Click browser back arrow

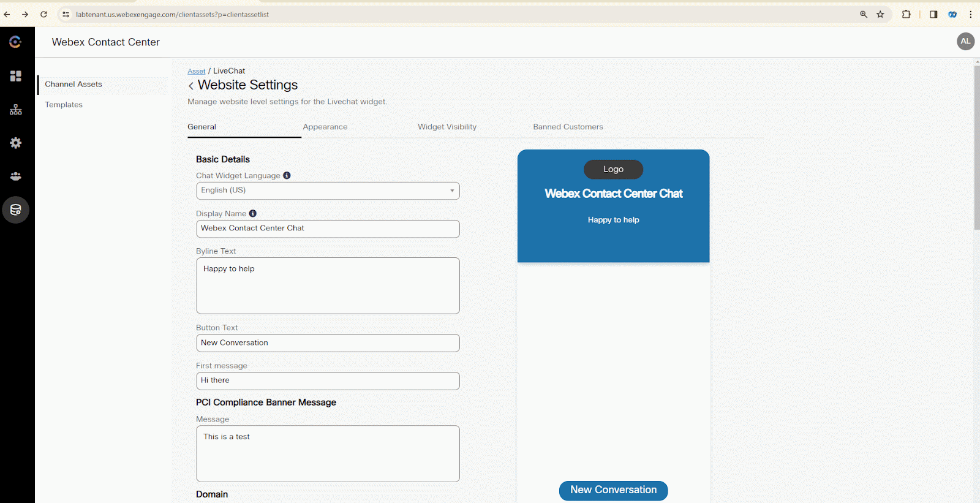click(7, 14)
